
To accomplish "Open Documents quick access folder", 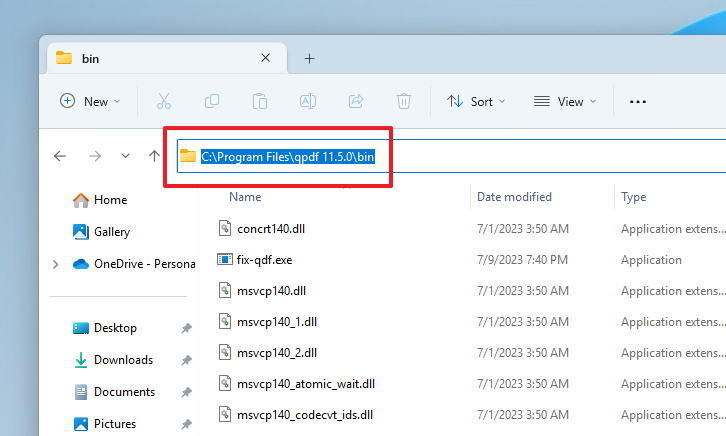I will 114,392.
